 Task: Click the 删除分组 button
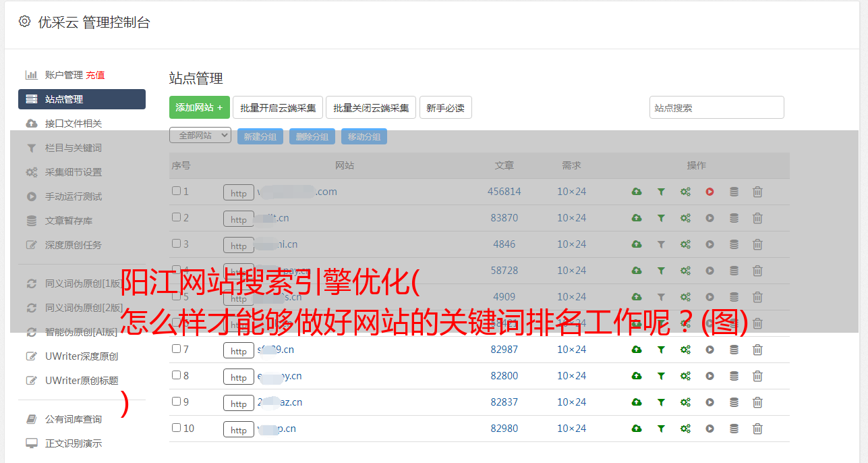click(x=312, y=136)
